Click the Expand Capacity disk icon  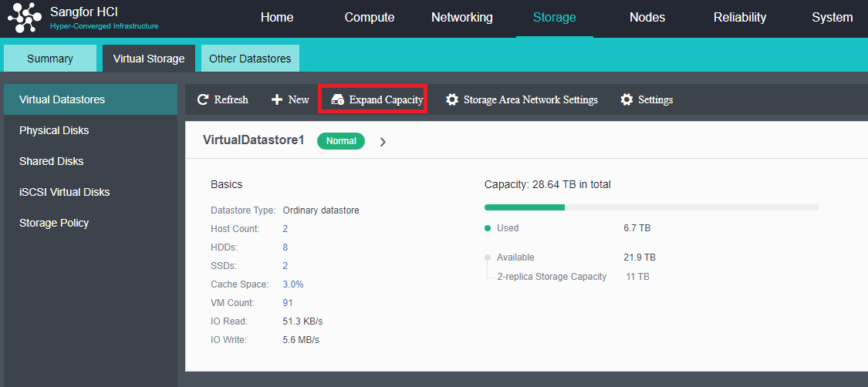coord(337,99)
